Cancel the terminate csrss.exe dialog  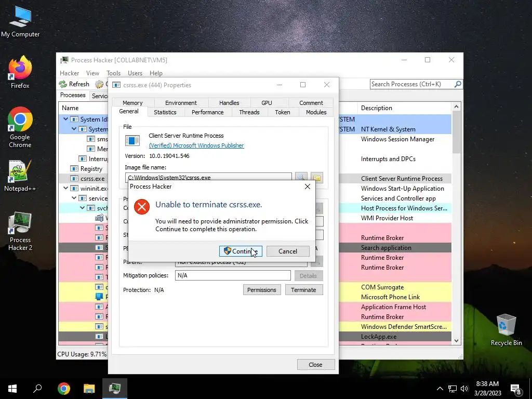click(x=288, y=251)
